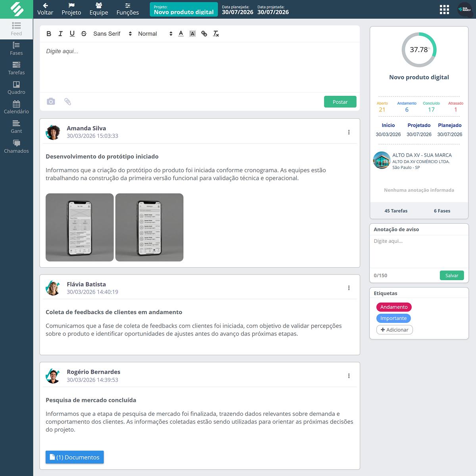Click the Postar button

pos(340,102)
